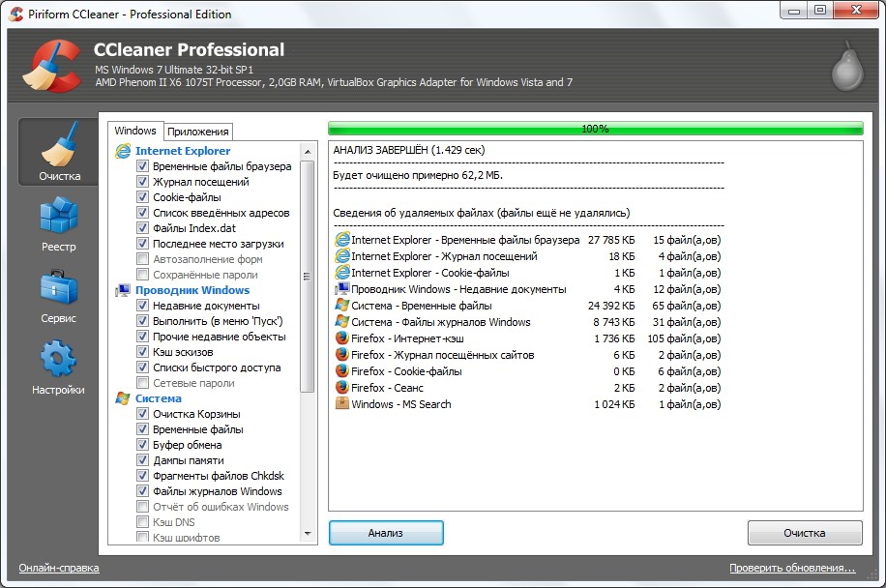Click the АНАЛИЗ ЗАВЕРШЁН status line
This screenshot has height=588, width=886.
[409, 150]
